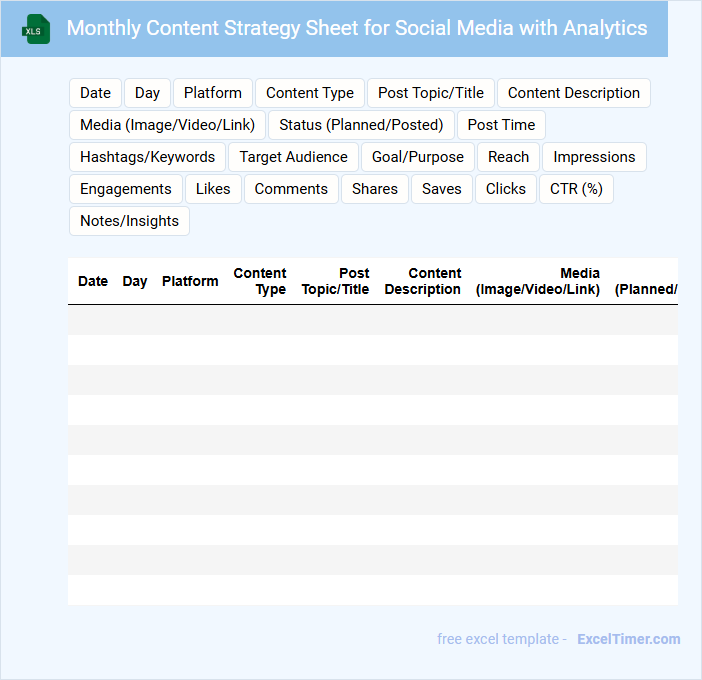Select the Date tag button
Screen dimensions: 702x680
(x=95, y=93)
